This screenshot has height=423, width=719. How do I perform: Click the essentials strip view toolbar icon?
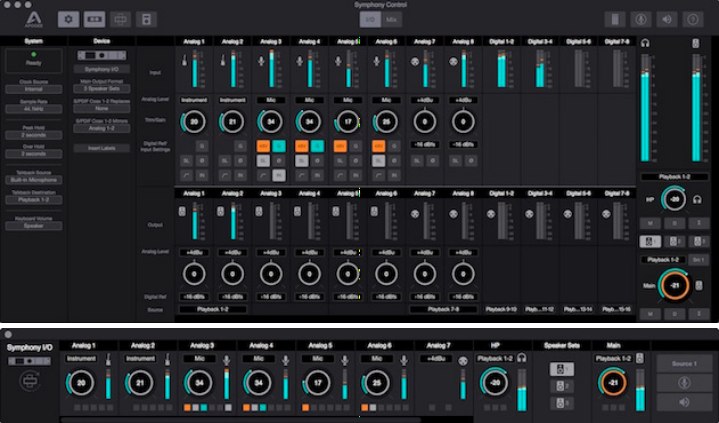pyautogui.click(x=120, y=19)
